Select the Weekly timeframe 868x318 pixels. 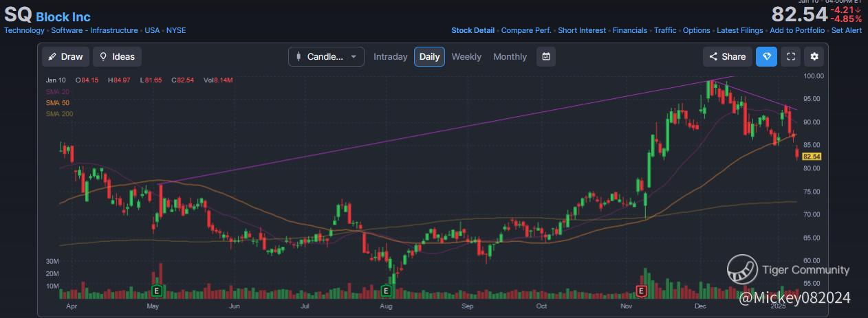click(466, 57)
